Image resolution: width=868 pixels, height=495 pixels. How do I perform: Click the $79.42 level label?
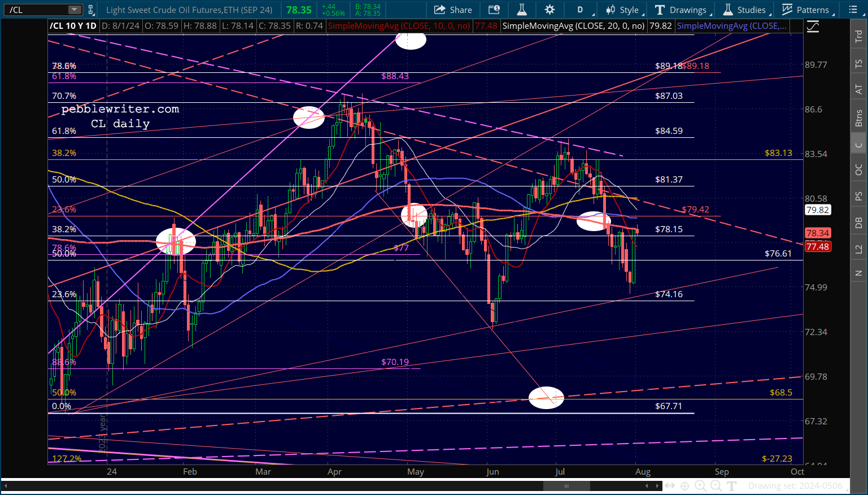click(x=695, y=209)
